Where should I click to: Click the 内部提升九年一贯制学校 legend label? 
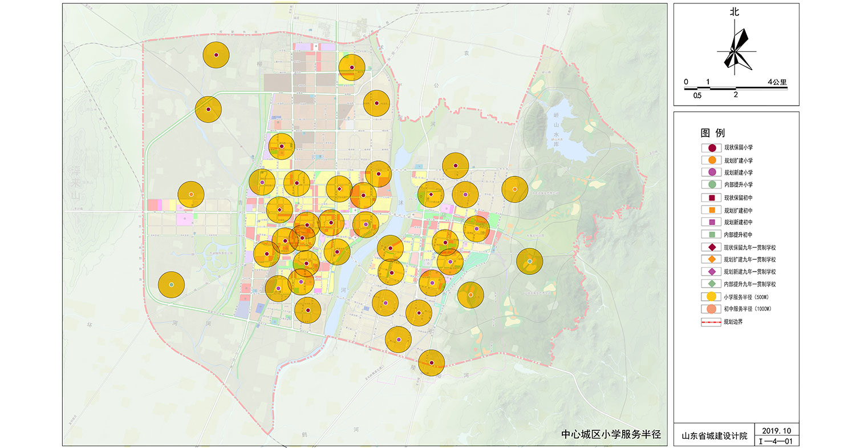tap(750, 284)
